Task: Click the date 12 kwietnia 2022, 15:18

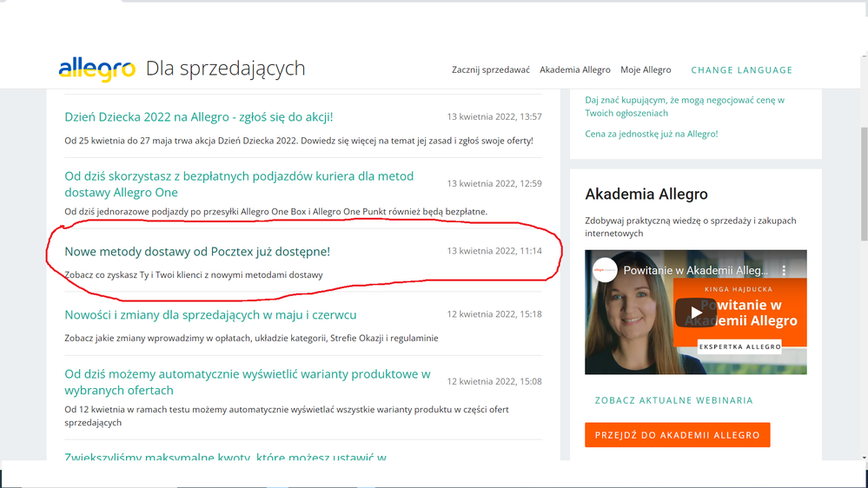Action: [x=494, y=314]
